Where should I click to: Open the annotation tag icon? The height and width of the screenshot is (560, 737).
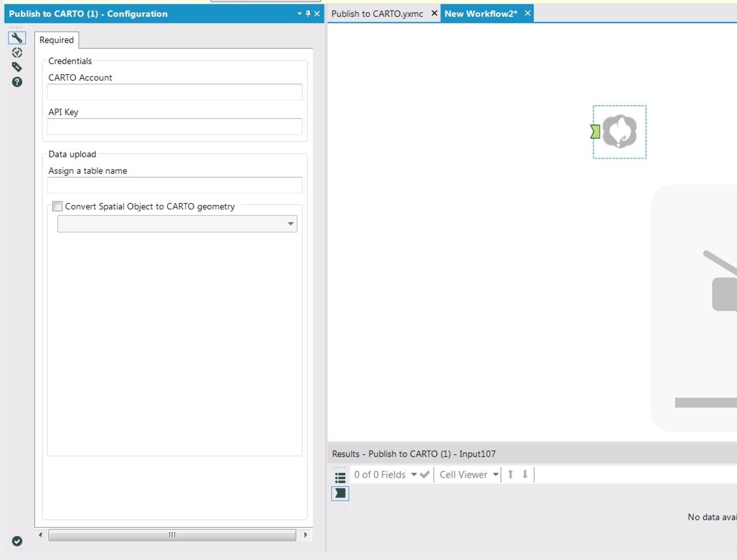17,68
